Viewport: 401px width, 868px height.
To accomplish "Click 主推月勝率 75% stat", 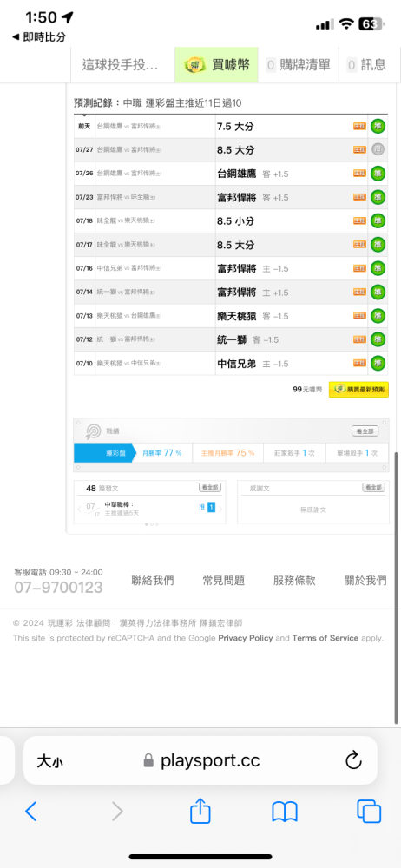I will [227, 453].
